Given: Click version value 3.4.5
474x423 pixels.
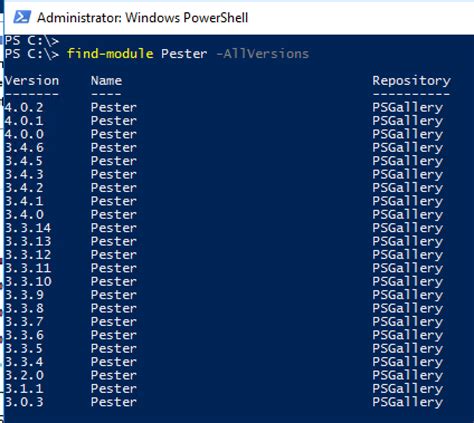Looking at the screenshot, I should coord(24,161).
